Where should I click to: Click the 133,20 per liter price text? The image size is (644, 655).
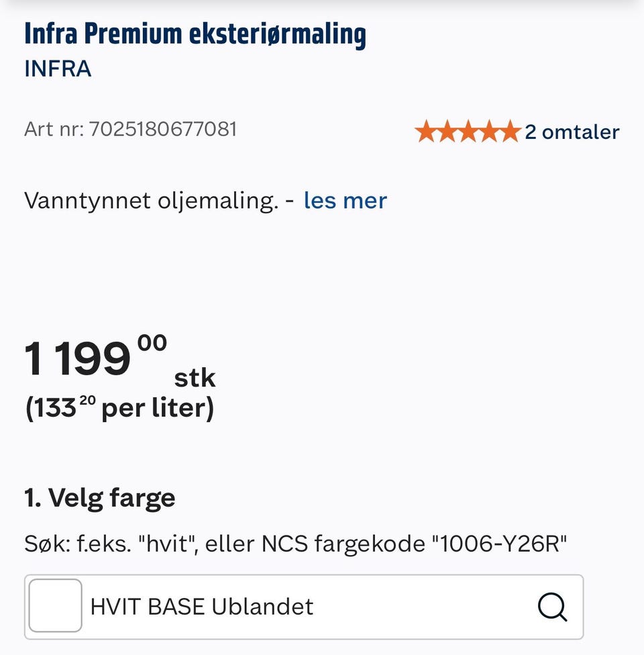[x=119, y=408]
